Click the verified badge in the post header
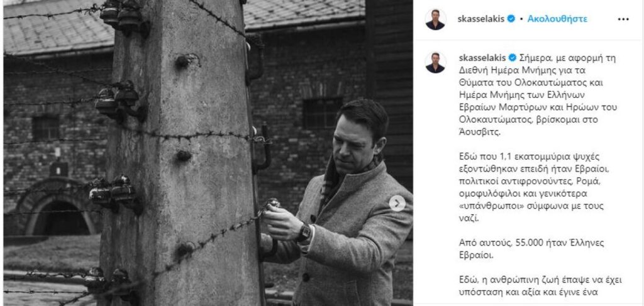The width and height of the screenshot is (644, 306). coord(511,19)
